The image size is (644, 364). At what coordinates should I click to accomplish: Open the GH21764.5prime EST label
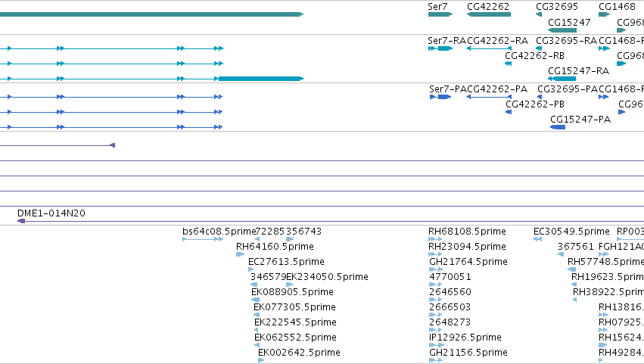click(x=468, y=262)
